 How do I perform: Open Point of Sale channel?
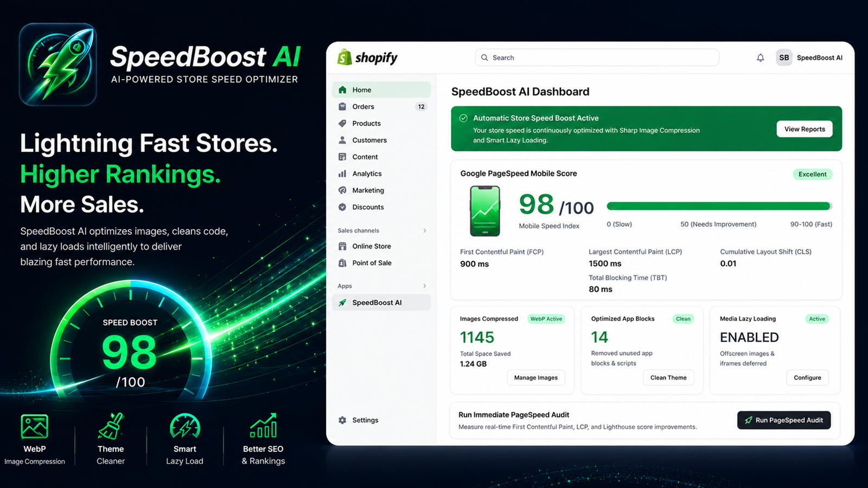coord(381,263)
